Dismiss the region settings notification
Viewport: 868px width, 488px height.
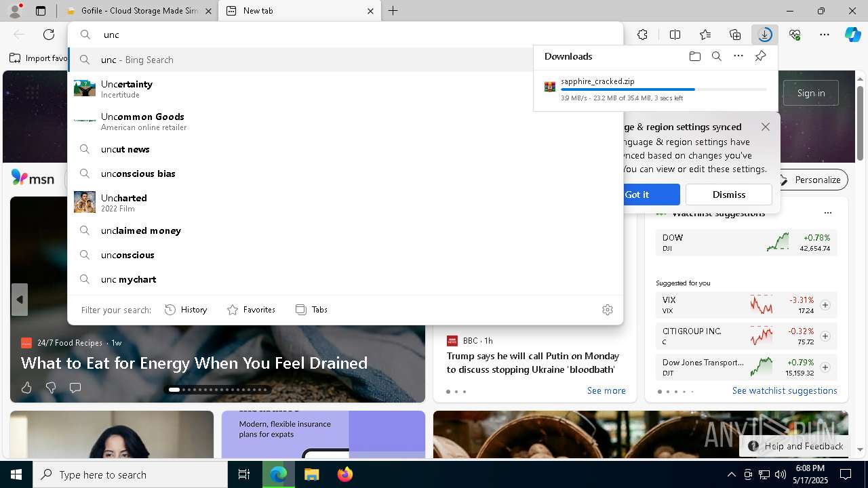point(729,195)
